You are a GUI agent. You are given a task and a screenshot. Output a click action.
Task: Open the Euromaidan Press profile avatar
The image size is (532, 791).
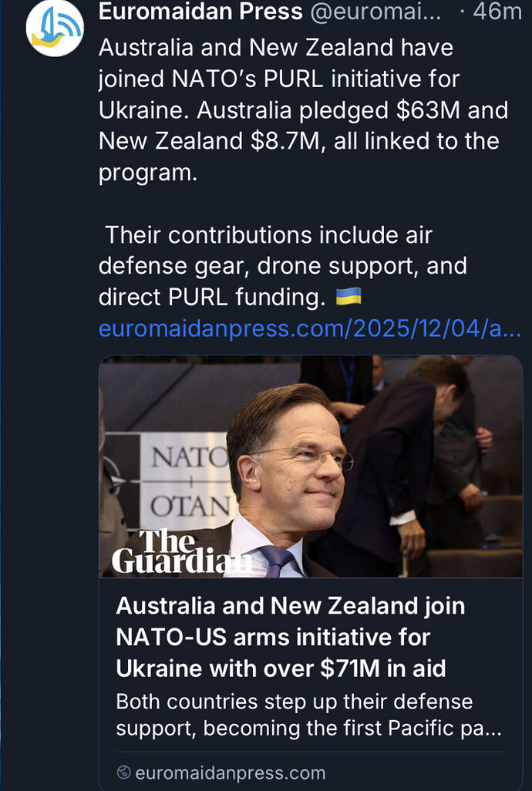click(54, 29)
